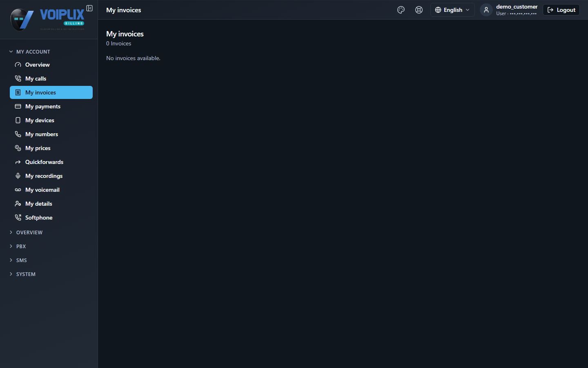Click the My prices coins icon
Image resolution: width=588 pixels, height=368 pixels.
click(x=18, y=148)
